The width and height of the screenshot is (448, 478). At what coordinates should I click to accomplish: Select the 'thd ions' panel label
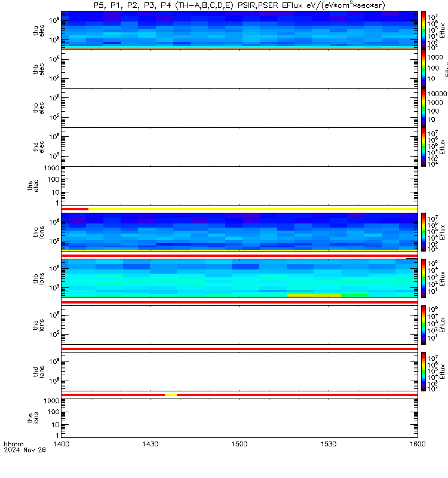[38, 372]
